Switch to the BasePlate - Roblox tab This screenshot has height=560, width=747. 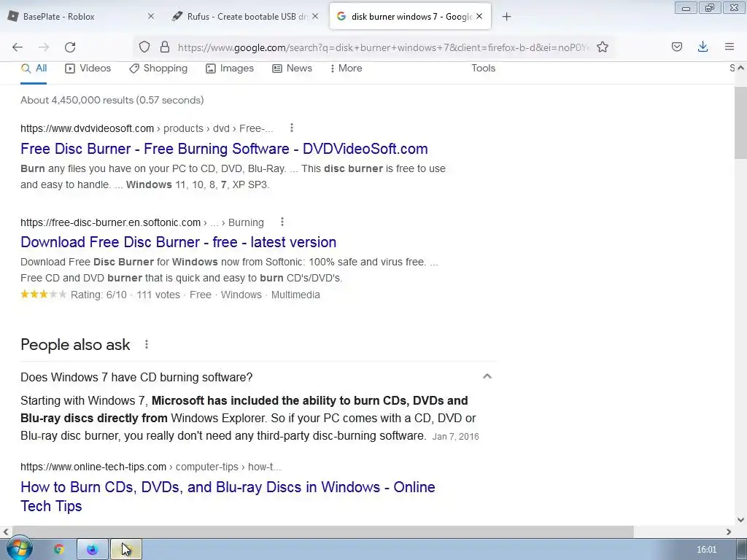point(81,16)
